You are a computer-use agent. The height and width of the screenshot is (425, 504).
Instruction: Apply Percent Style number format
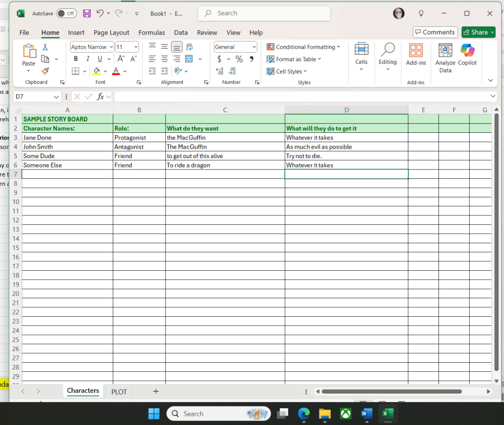pyautogui.click(x=239, y=59)
